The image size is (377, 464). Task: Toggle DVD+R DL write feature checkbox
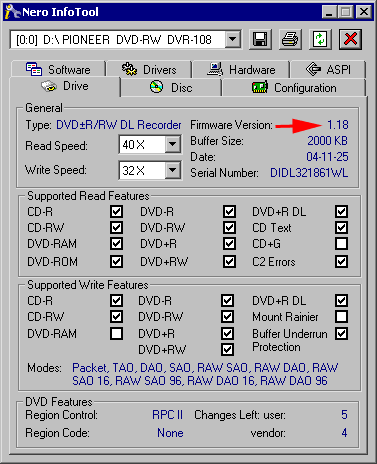pyautogui.click(x=341, y=300)
